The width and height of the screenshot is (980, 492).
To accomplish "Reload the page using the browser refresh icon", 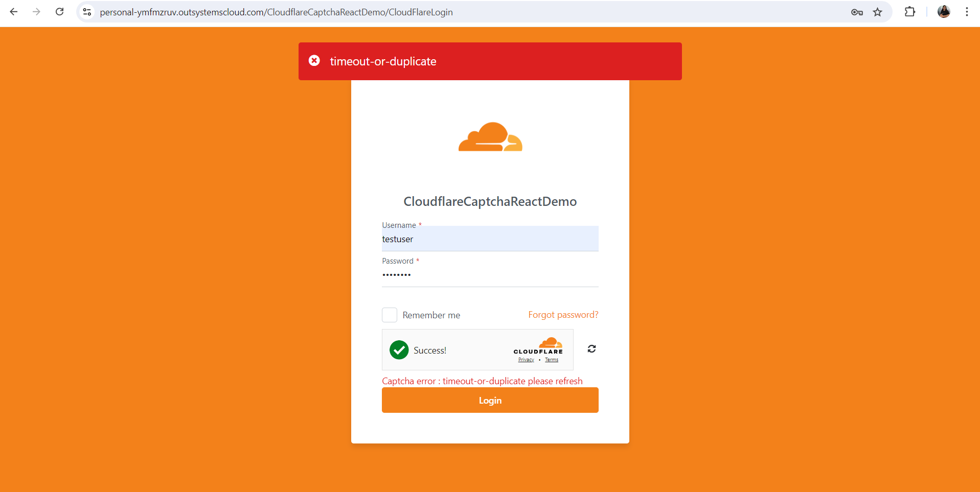I will tap(60, 12).
